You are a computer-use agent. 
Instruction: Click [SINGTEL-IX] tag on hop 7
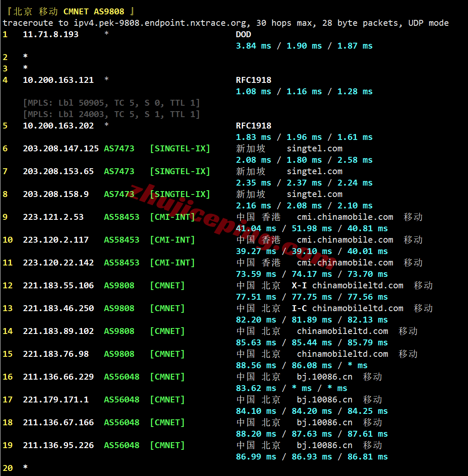180,171
